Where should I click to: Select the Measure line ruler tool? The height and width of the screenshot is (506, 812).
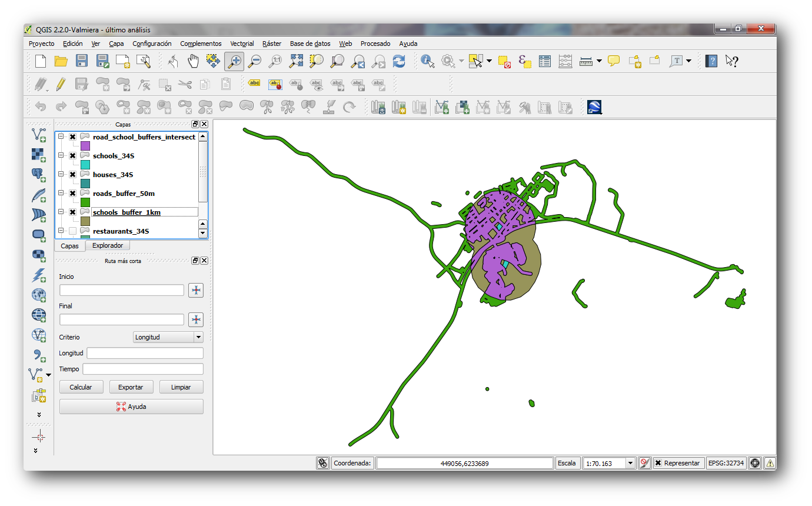pyautogui.click(x=585, y=61)
